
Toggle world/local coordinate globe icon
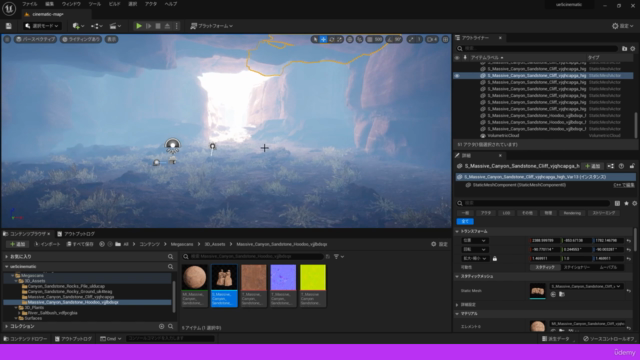[x=350, y=40]
